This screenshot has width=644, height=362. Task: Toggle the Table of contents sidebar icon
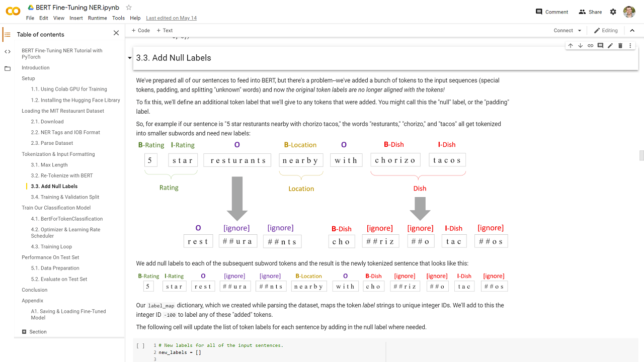[7, 34]
